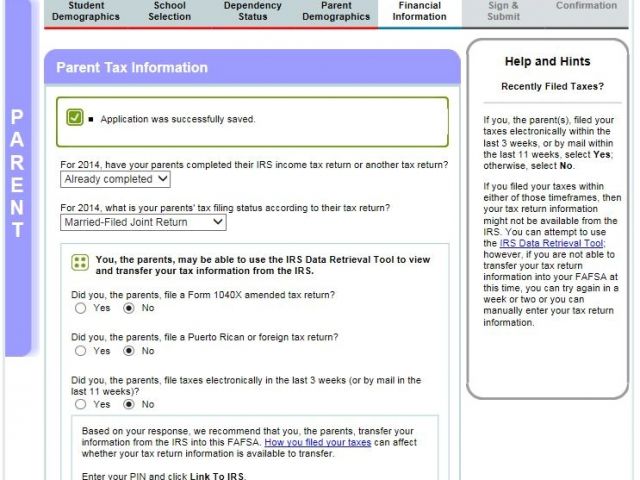The height and width of the screenshot is (480, 640).
Task: Choose Yes for Puerto Rican or foreign return
Action: point(81,351)
